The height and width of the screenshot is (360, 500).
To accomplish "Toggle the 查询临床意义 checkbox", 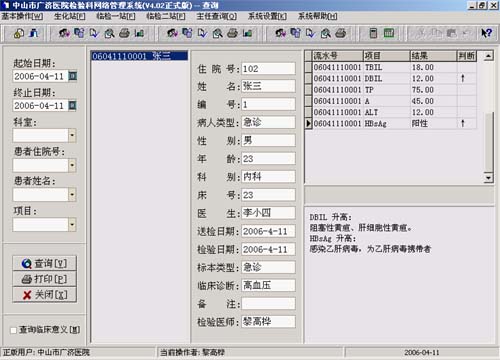I will coord(13,330).
